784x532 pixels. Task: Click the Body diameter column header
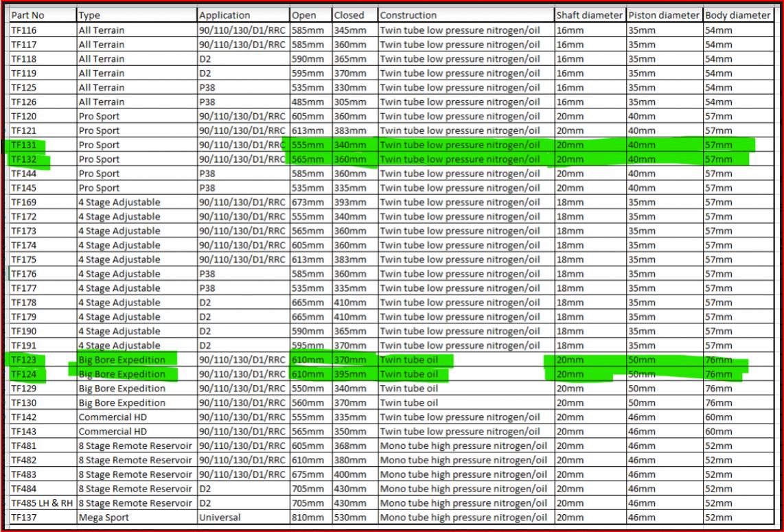pyautogui.click(x=737, y=15)
